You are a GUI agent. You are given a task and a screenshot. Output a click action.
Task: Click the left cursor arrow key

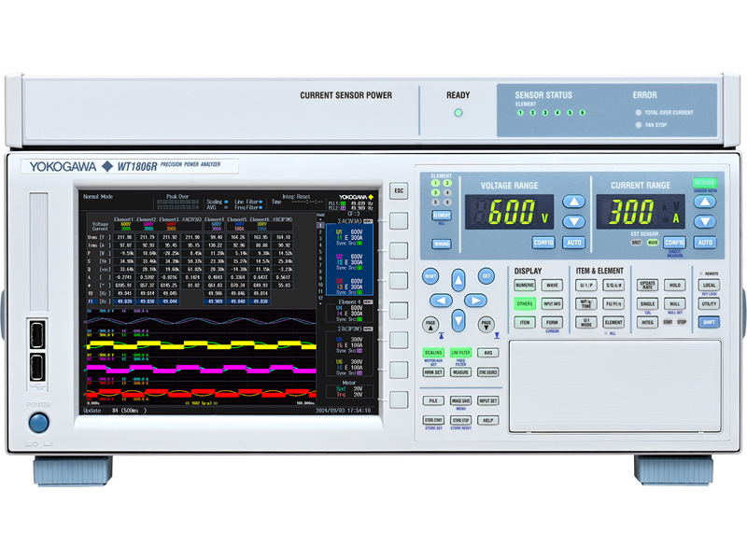tap(441, 301)
